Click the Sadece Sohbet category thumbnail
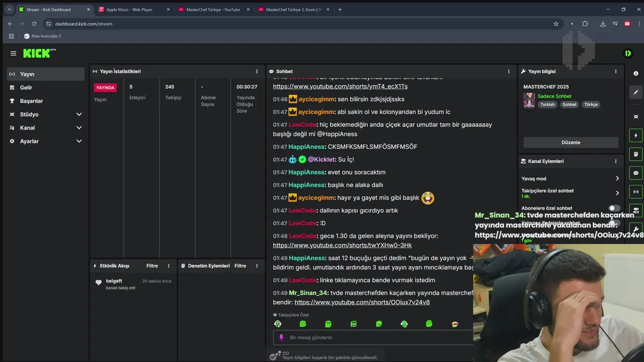 (x=529, y=100)
